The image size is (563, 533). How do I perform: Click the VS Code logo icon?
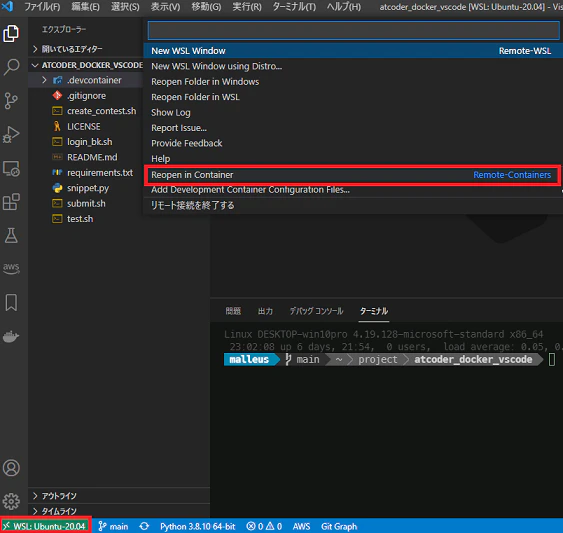[7, 6]
